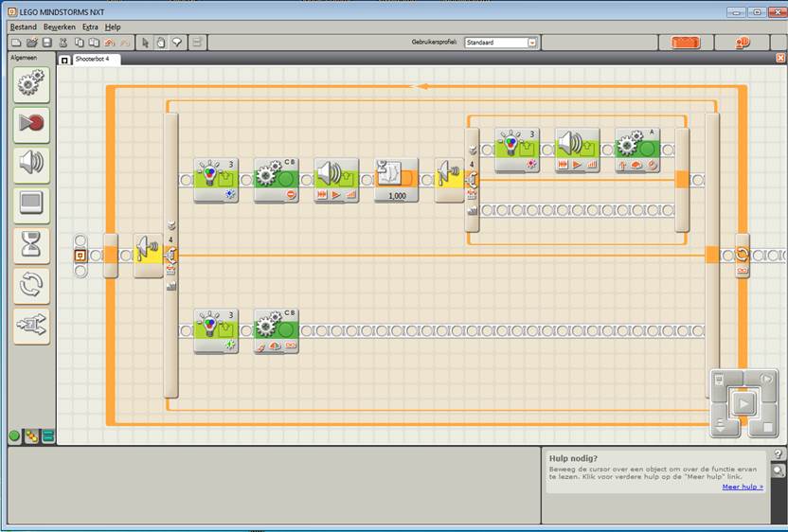This screenshot has height=532, width=788.
Task: Create a new program from the toolbar
Action: (x=16, y=43)
